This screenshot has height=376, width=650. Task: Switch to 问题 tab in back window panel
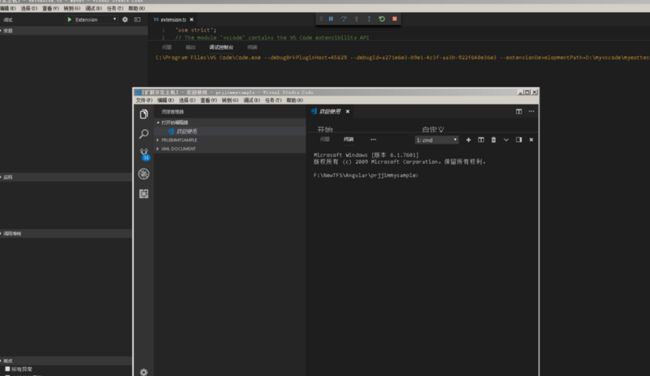tap(167, 47)
